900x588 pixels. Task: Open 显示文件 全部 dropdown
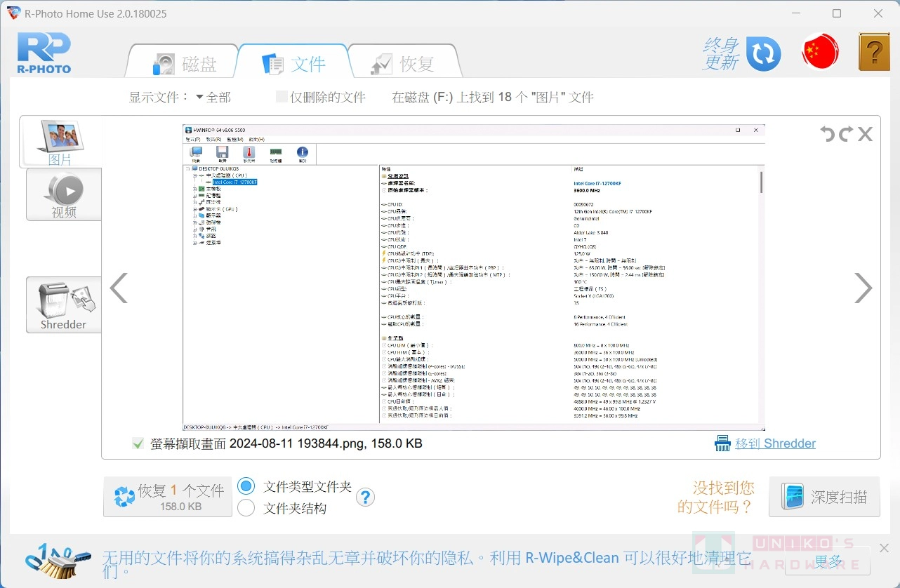213,98
